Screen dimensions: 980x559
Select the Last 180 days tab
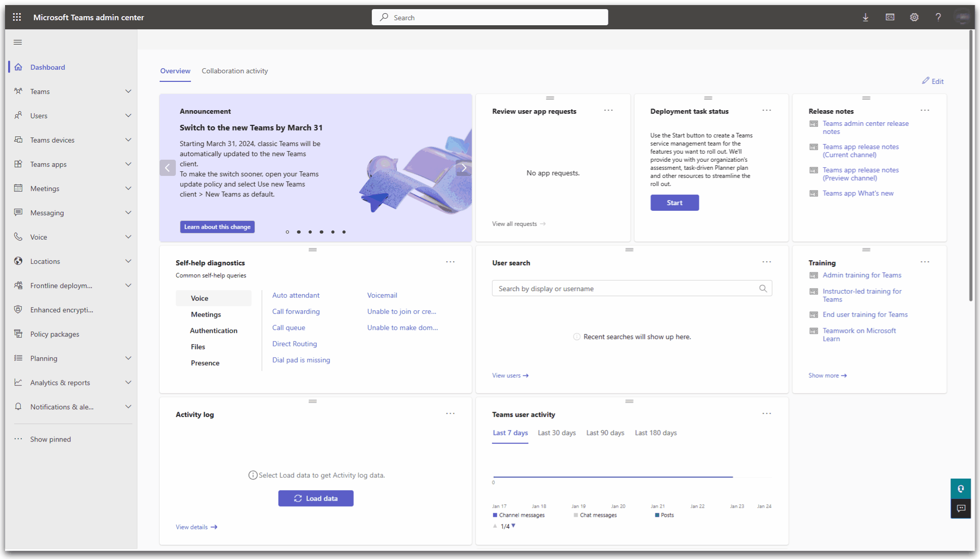[656, 433]
